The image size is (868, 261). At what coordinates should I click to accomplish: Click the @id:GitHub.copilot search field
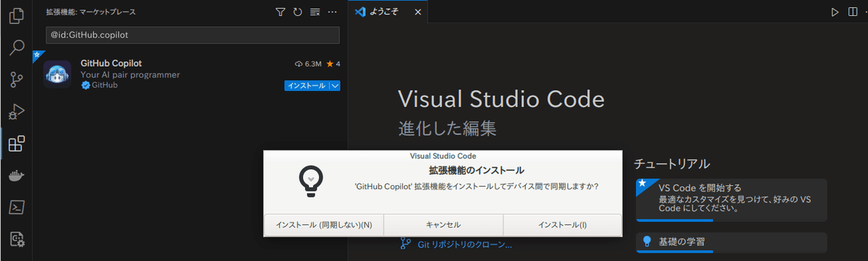point(192,34)
